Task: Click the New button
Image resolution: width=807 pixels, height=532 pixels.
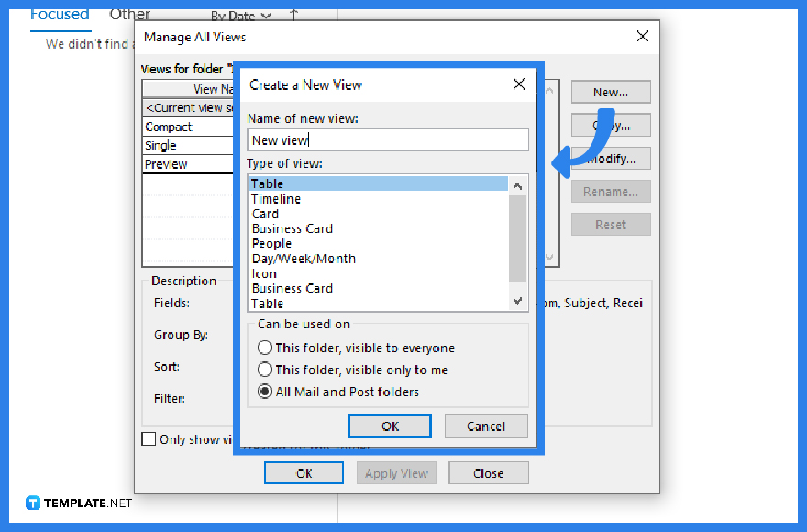Action: tap(610, 92)
